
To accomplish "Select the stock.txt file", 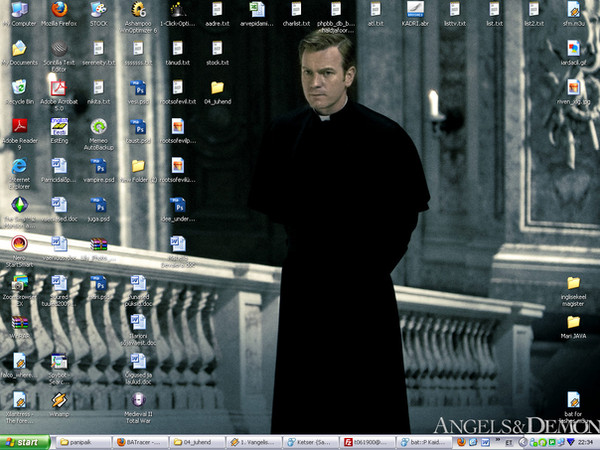I will point(217,48).
